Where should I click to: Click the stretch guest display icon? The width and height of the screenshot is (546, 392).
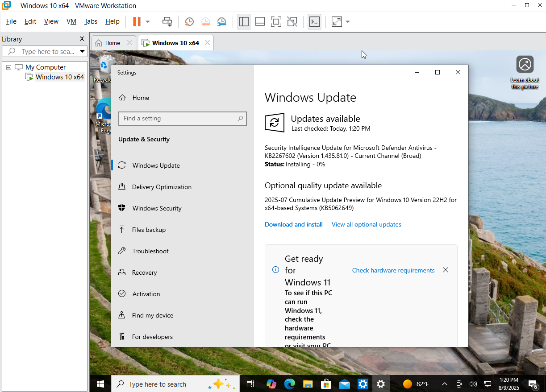(337, 21)
